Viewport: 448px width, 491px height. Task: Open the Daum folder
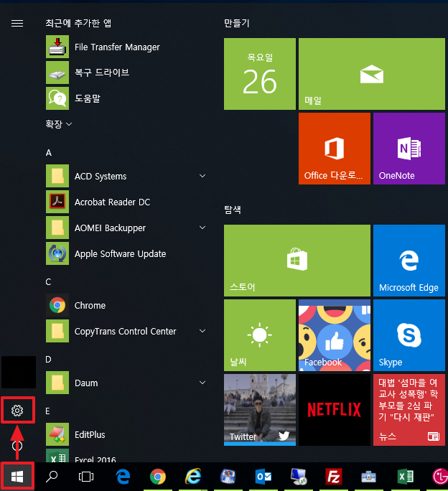tap(126, 383)
